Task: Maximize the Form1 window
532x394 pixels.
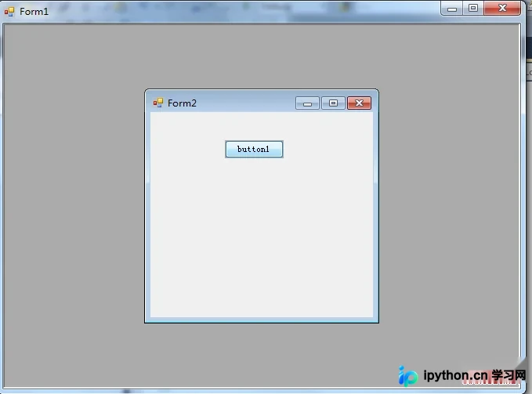Action: point(473,9)
